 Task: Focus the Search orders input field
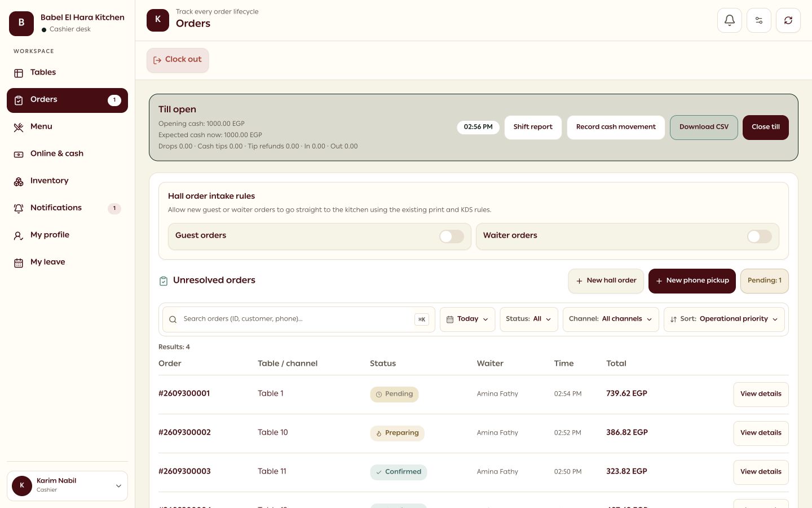(x=299, y=319)
